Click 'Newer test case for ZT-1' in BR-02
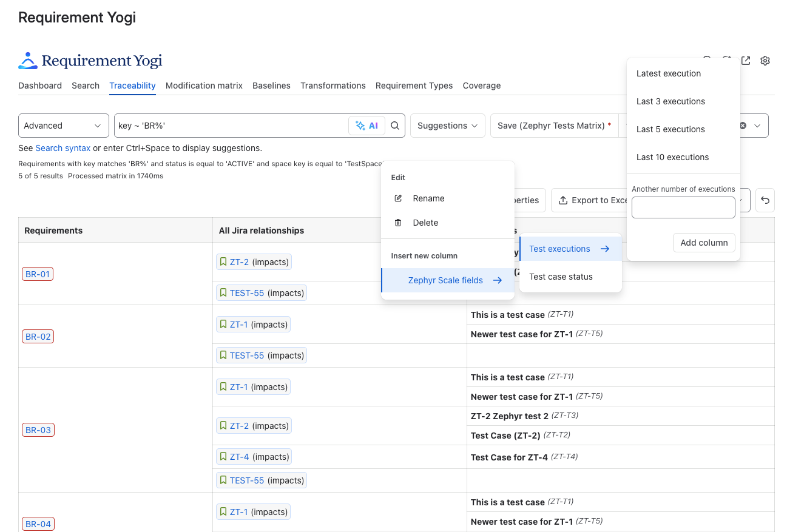The width and height of the screenshot is (787, 532). pos(522,334)
